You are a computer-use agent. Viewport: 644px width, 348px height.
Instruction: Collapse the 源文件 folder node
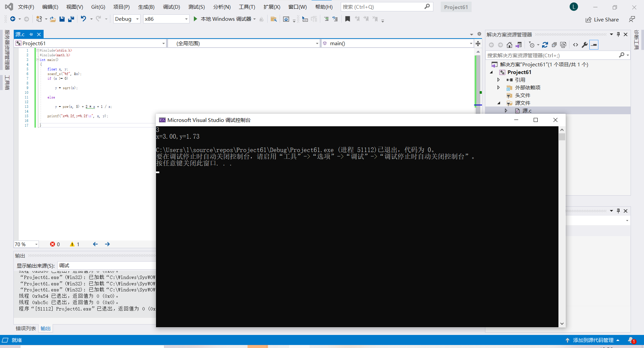[499, 103]
